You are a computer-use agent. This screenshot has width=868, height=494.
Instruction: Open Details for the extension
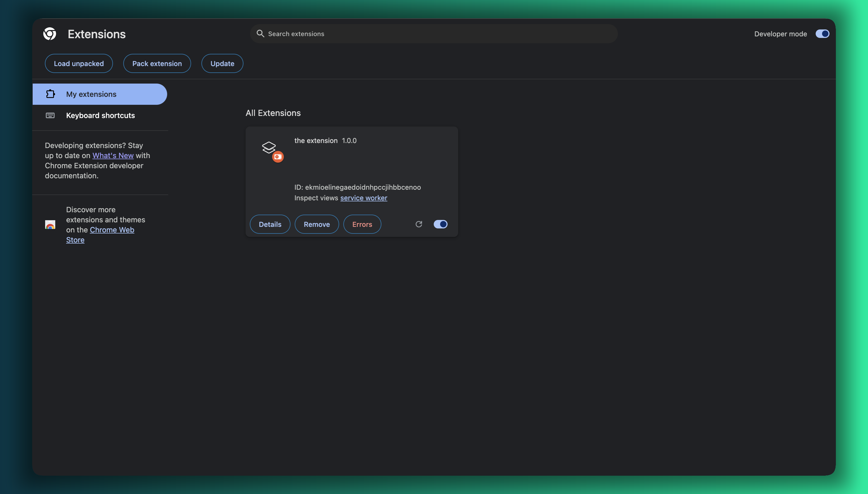point(270,224)
